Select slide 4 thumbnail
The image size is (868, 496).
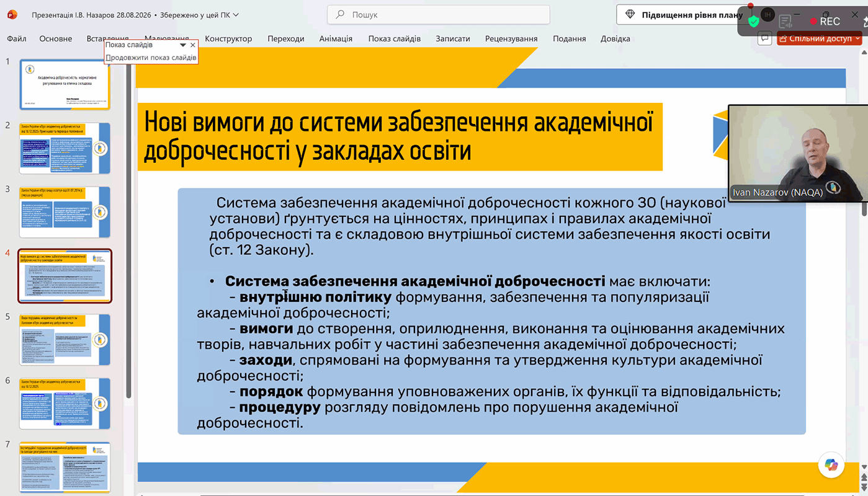(x=65, y=276)
